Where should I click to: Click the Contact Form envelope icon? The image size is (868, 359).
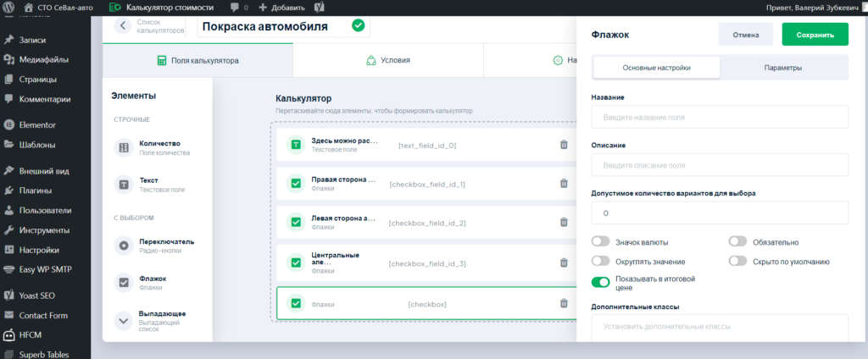8,315
